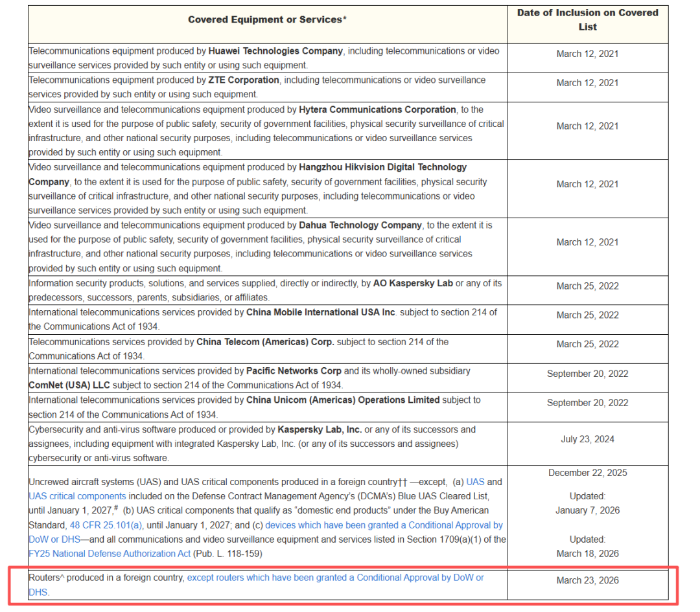Click the December 22, 2025 date

(x=587, y=473)
